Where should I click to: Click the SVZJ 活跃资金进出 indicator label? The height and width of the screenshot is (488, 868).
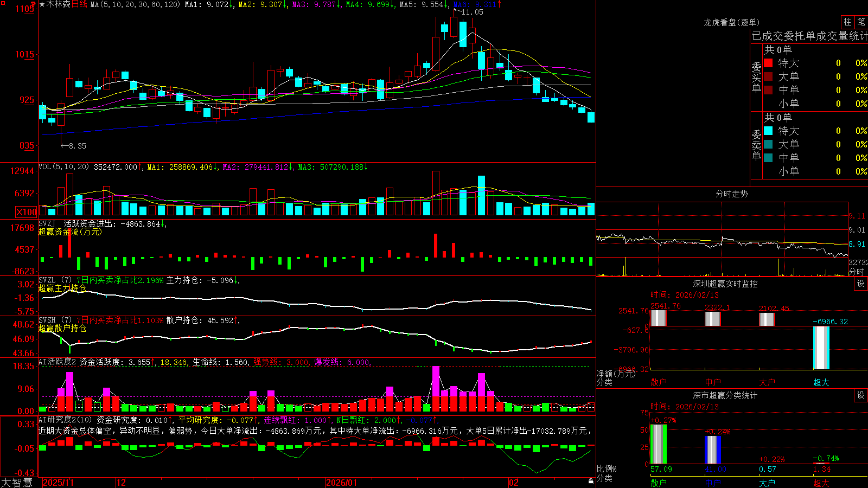pos(76,223)
